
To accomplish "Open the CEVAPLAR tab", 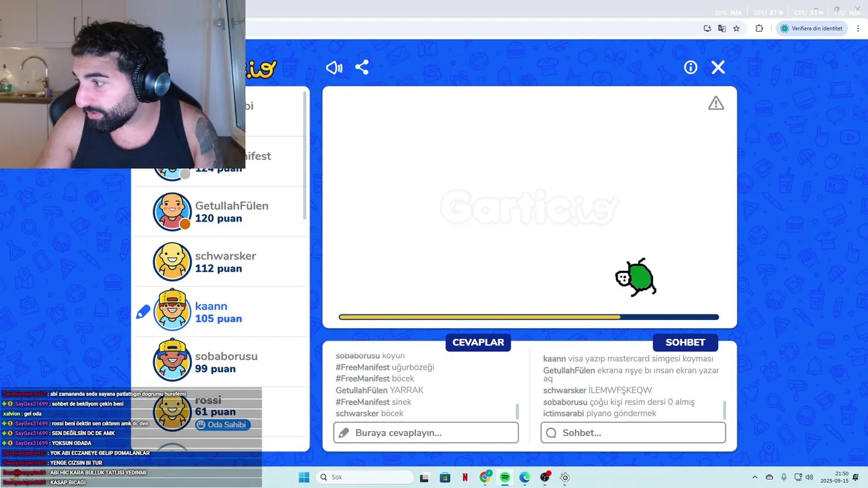I will 478,342.
